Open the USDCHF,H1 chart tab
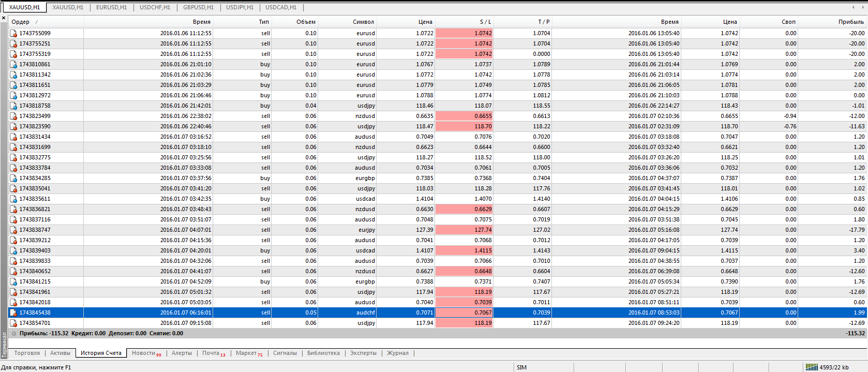The width and height of the screenshot is (868, 372). [155, 7]
